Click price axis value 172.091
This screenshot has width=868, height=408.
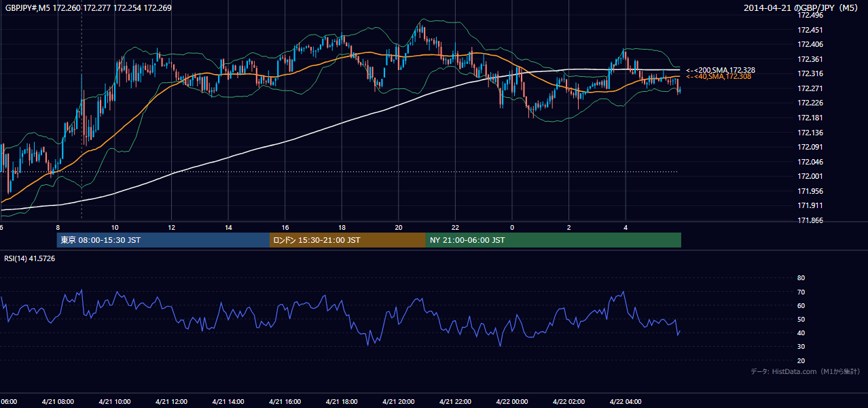point(811,147)
